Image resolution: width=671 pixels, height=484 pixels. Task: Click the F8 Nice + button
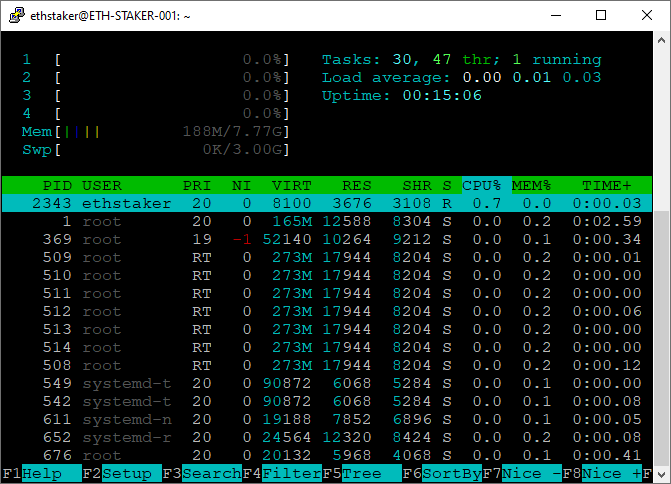coord(602,474)
